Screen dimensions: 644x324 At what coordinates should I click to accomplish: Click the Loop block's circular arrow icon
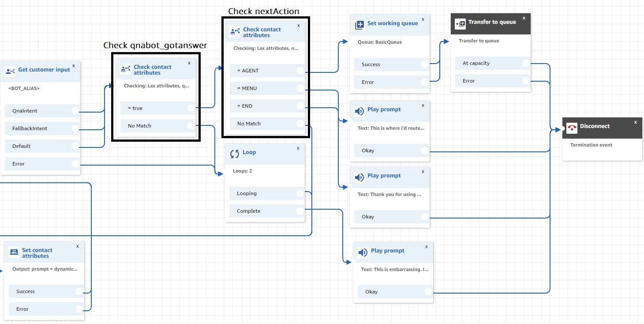[235, 152]
